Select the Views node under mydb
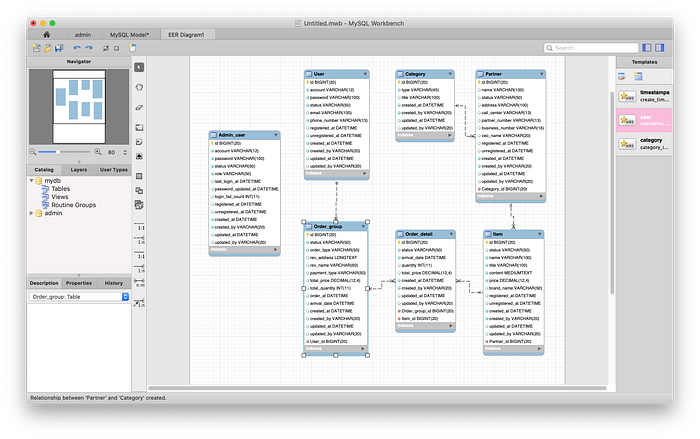The image size is (700, 439). (59, 197)
